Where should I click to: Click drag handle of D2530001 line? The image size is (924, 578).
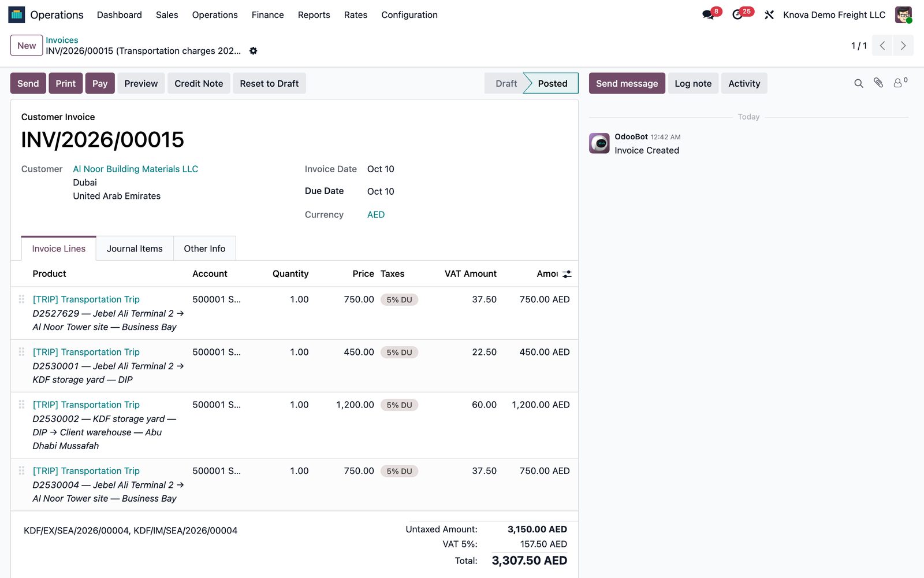coord(21,352)
